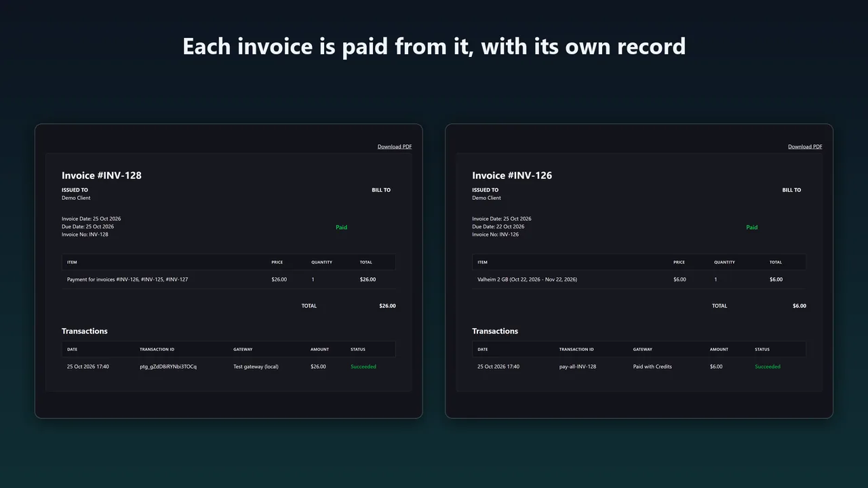868x488 pixels.
Task: Click QUANTITY column header in INV-128 items
Action: tap(322, 262)
